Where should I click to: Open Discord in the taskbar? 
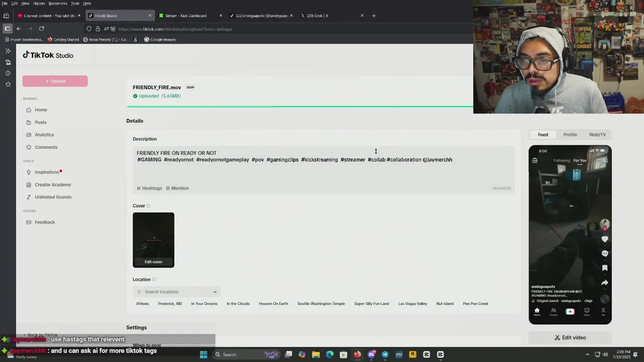pyautogui.click(x=371, y=354)
